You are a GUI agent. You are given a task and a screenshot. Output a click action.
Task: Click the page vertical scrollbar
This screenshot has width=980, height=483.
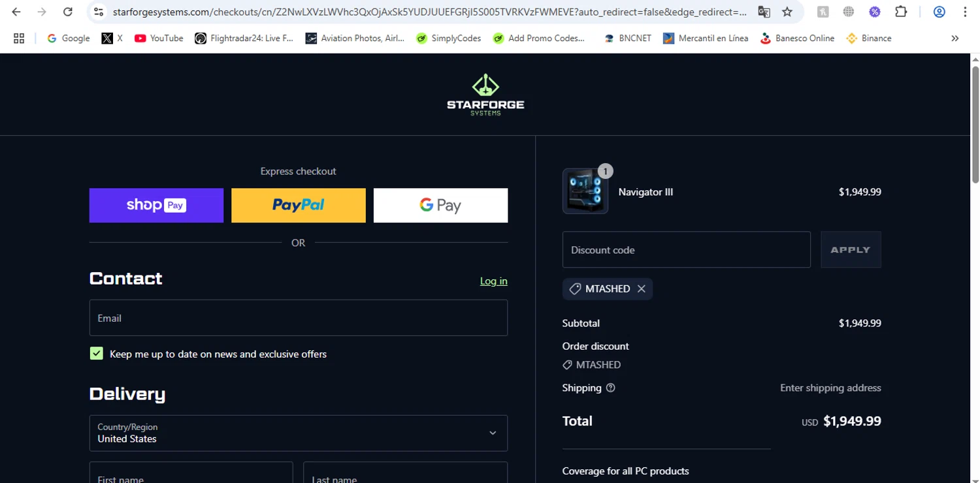(x=975, y=124)
